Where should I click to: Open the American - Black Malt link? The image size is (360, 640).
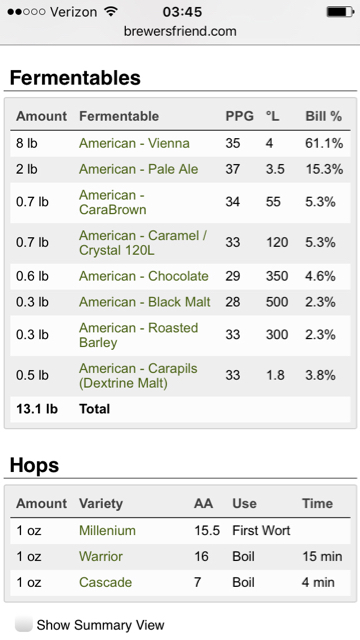(x=145, y=302)
